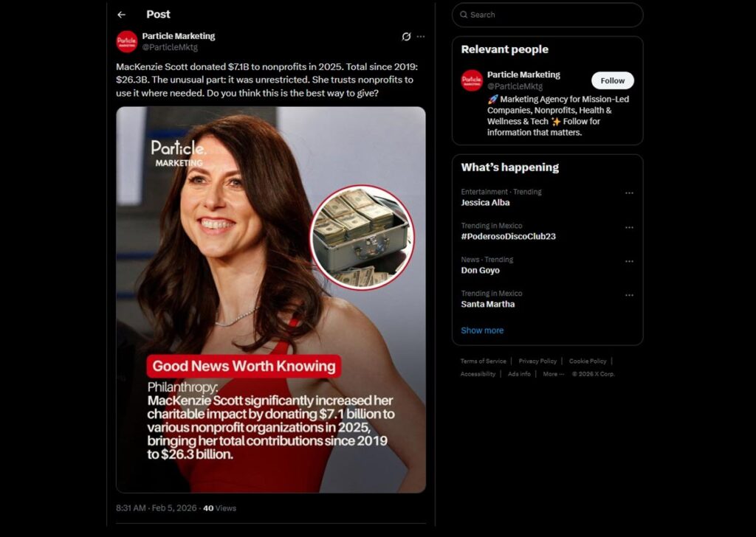The image size is (756, 537).
Task: Follow Particle Marketing
Action: point(612,80)
